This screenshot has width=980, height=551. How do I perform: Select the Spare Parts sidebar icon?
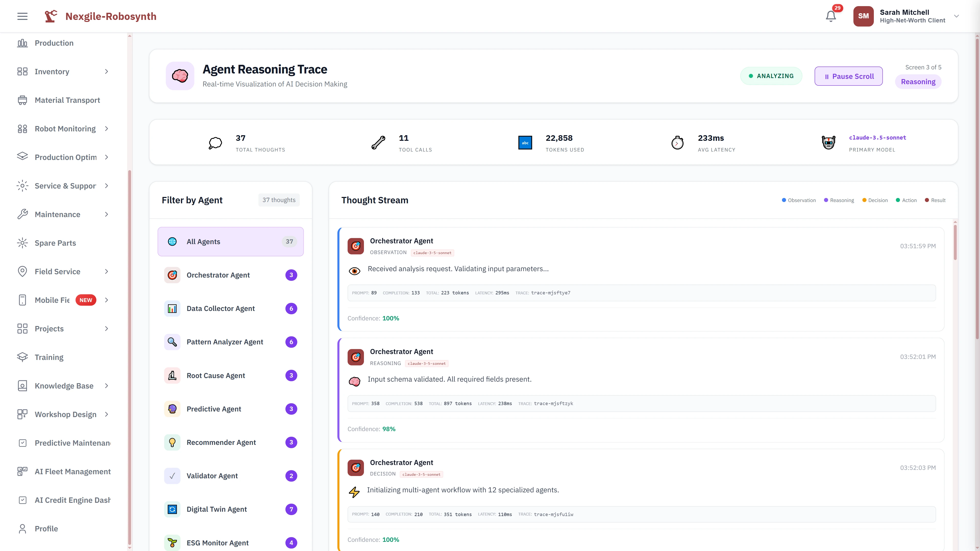[22, 243]
